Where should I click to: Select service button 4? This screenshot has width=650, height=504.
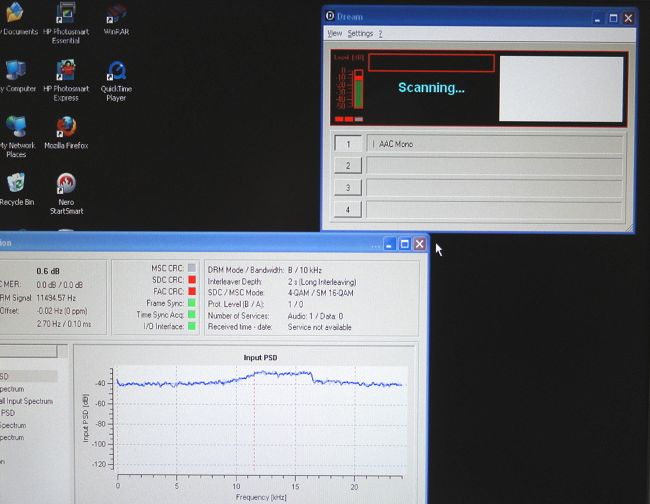[348, 210]
